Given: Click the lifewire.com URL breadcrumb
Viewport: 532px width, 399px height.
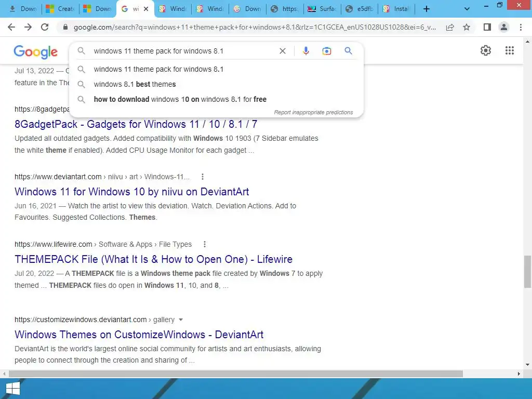Looking at the screenshot, I should [x=103, y=244].
